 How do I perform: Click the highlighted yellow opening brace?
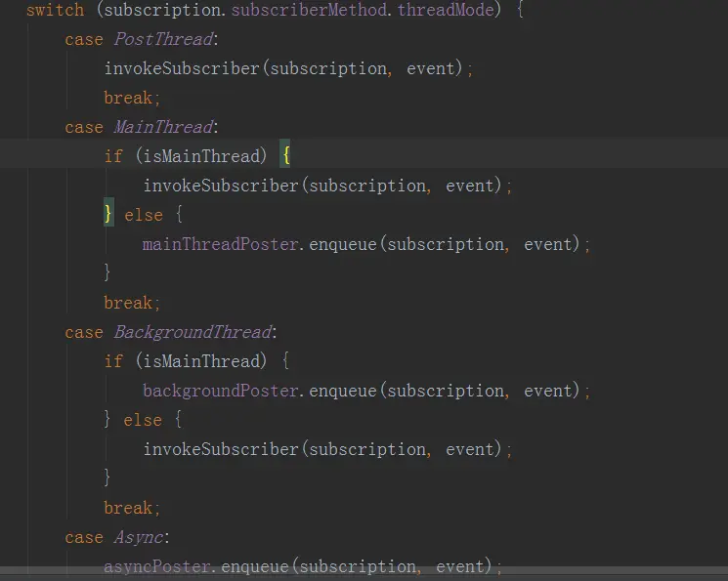(286, 155)
